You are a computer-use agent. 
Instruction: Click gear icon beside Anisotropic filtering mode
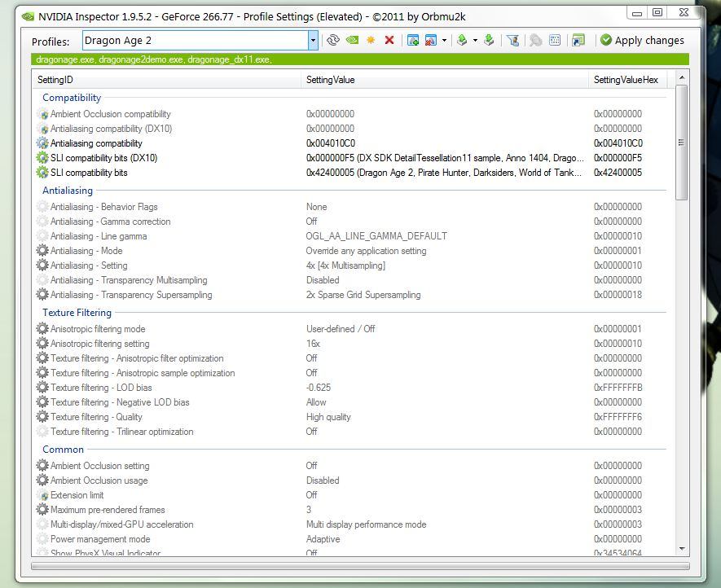(x=42, y=329)
